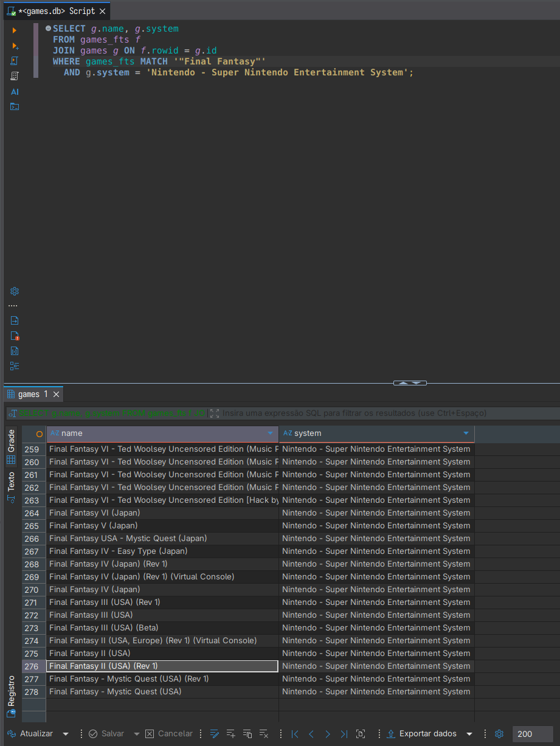
Task: Click the duplicate row icon
Action: pos(247,734)
